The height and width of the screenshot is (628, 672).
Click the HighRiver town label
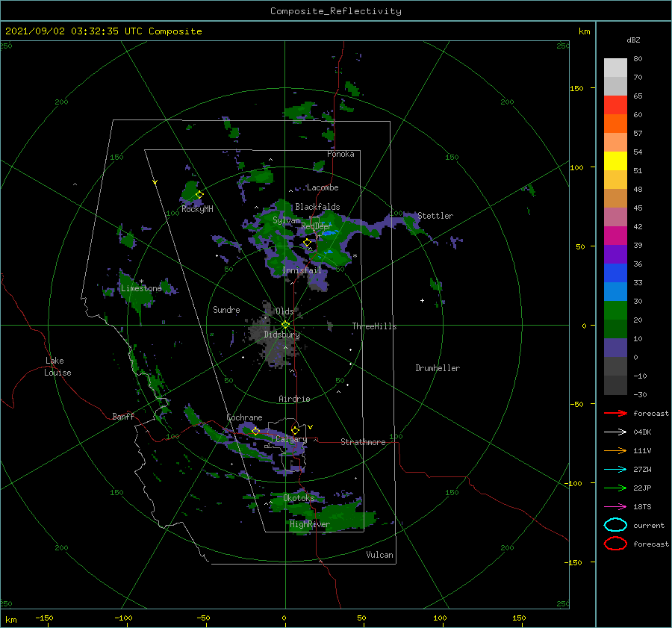point(310,524)
